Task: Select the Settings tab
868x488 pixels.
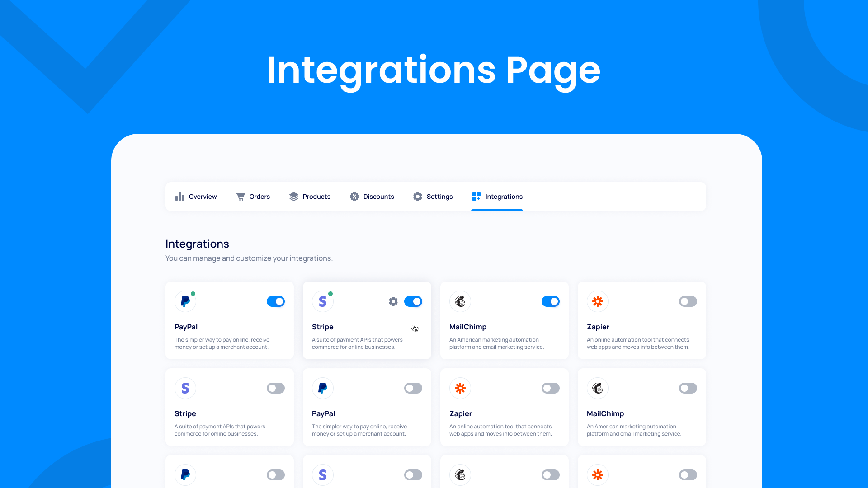Action: click(433, 197)
